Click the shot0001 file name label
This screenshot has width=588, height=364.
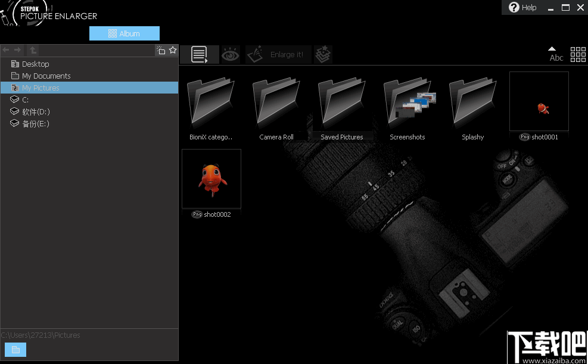pos(545,137)
